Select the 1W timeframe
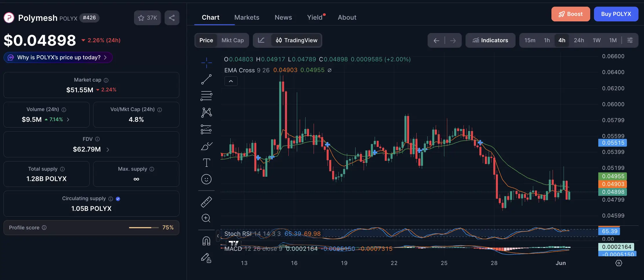 (597, 40)
